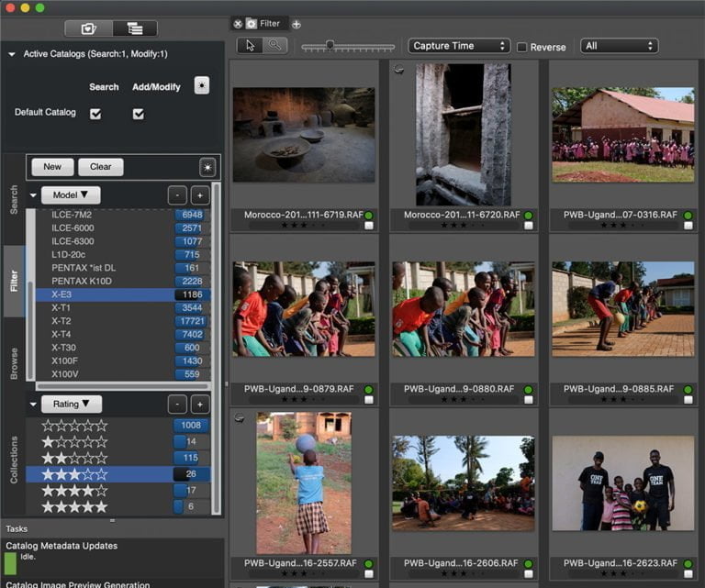Open the Capture Time sort dropdown
Screen dimensions: 705x588
(x=459, y=46)
